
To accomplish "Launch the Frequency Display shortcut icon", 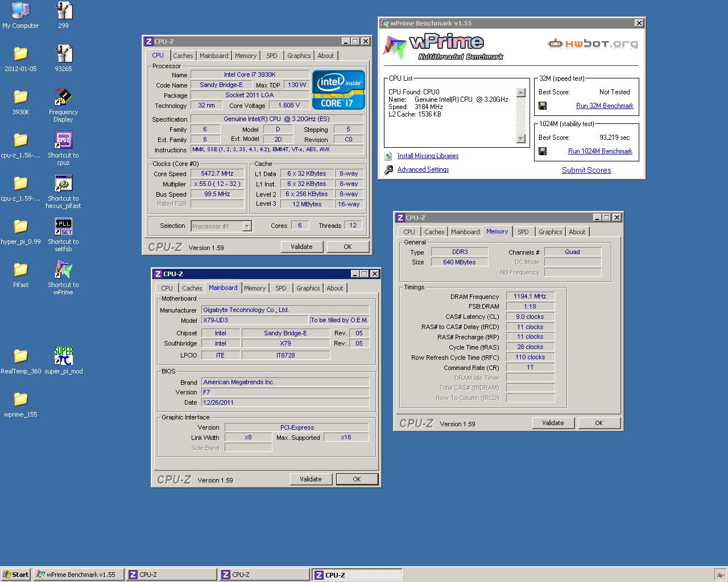I will click(63, 97).
